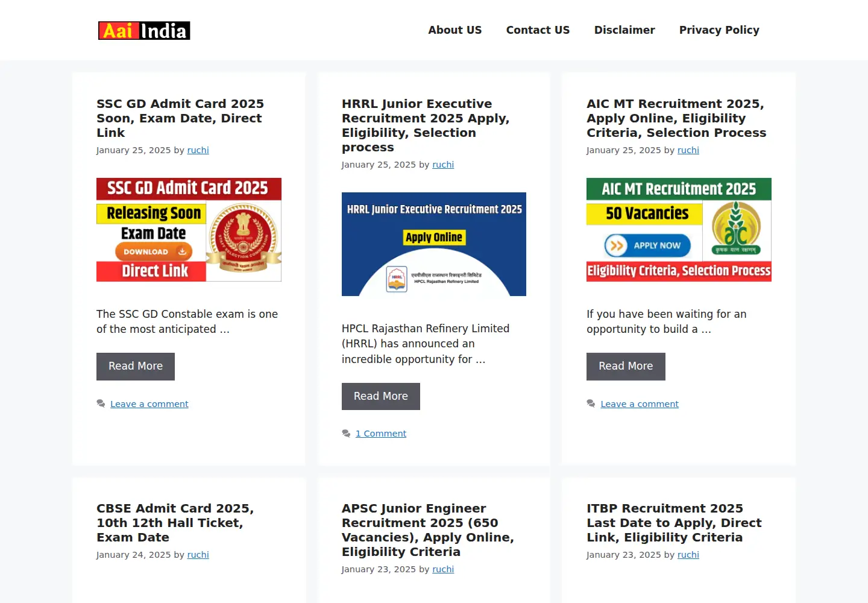Click the January 23, 2025 date on APSC post
The height and width of the screenshot is (603, 868).
point(379,569)
